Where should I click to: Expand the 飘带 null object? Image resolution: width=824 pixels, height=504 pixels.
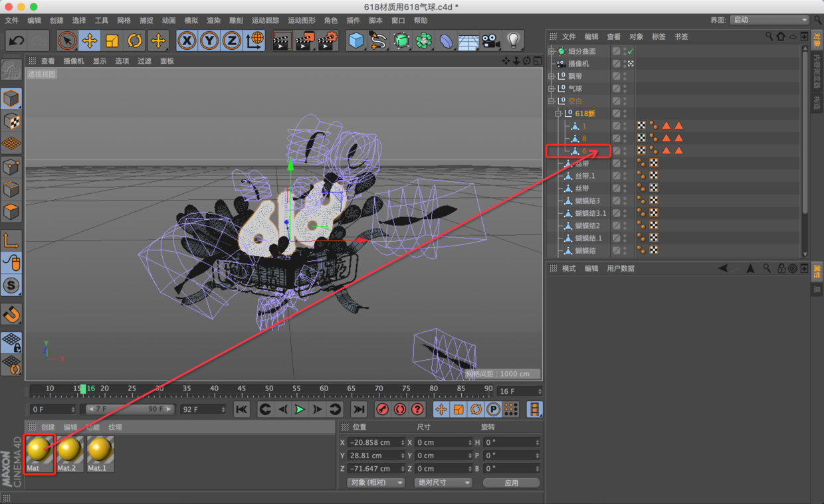click(x=552, y=76)
